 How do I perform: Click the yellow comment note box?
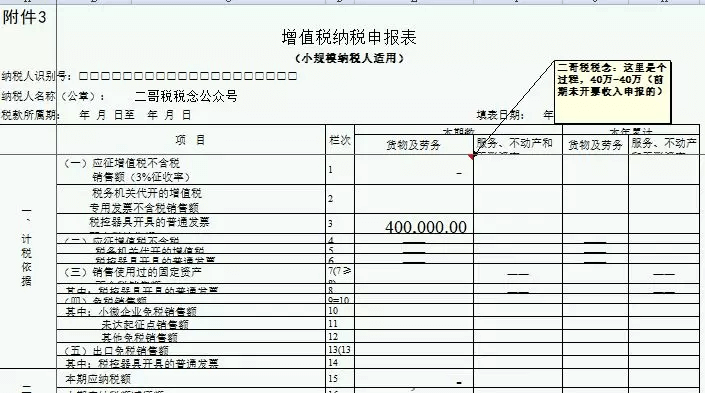click(x=612, y=92)
